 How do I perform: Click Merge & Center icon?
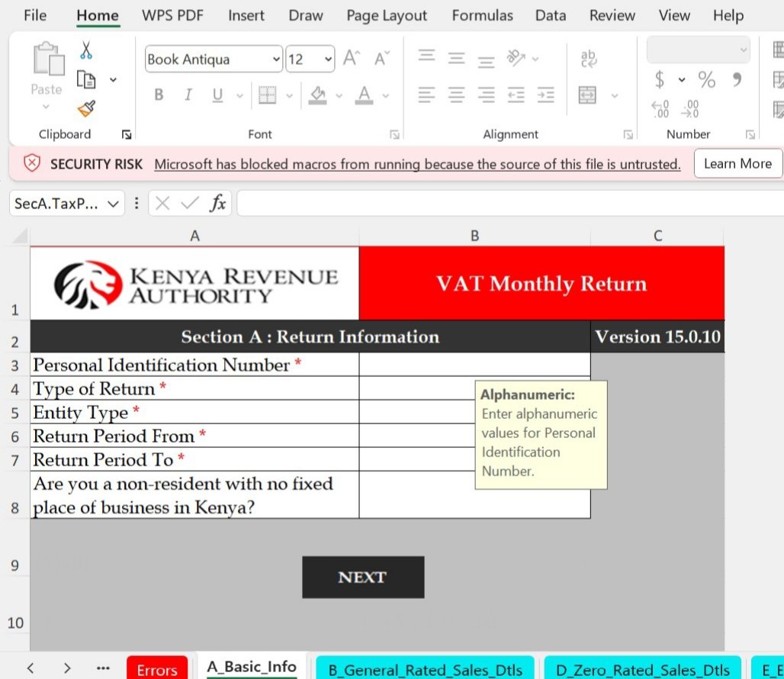[587, 95]
